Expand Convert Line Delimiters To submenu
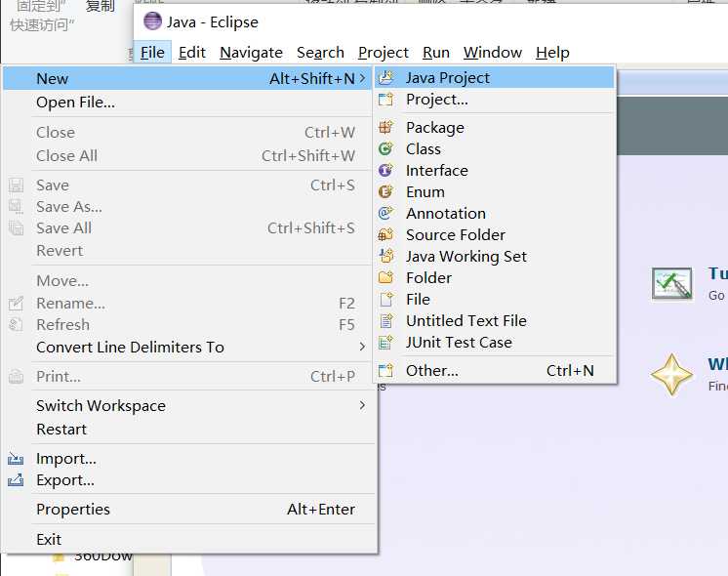728x576 pixels. (363, 347)
